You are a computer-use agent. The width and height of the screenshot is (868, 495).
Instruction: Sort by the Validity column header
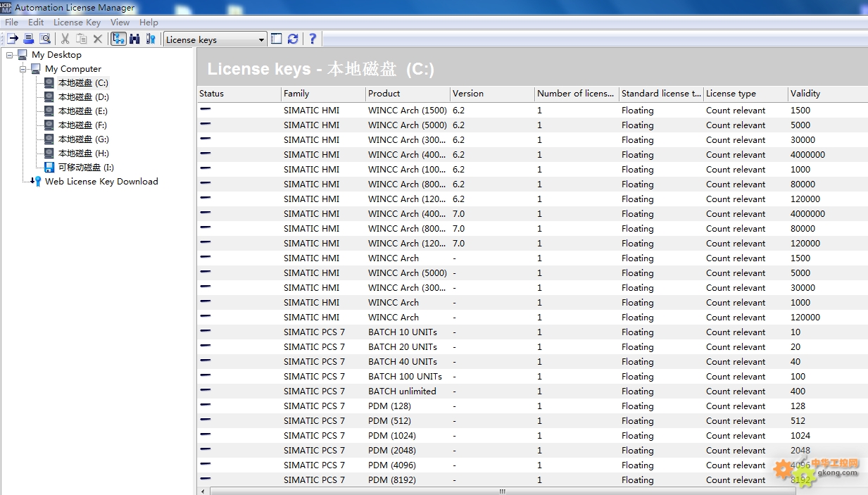[827, 94]
